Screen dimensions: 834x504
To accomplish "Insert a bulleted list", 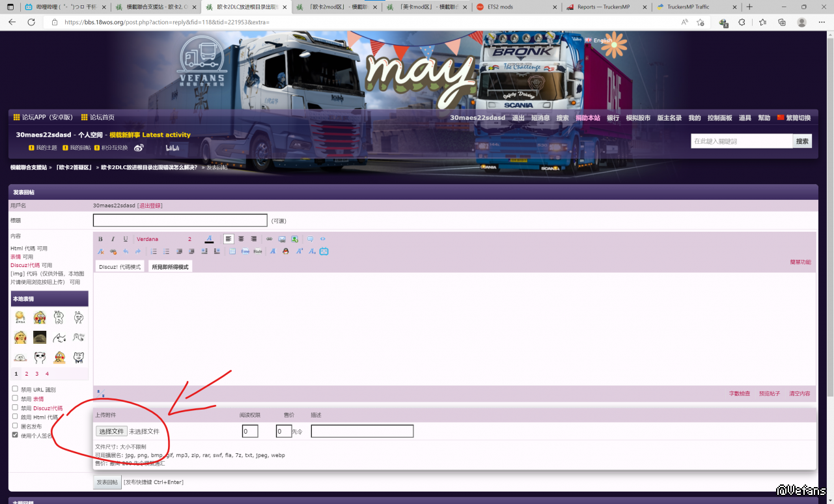I will [x=167, y=251].
